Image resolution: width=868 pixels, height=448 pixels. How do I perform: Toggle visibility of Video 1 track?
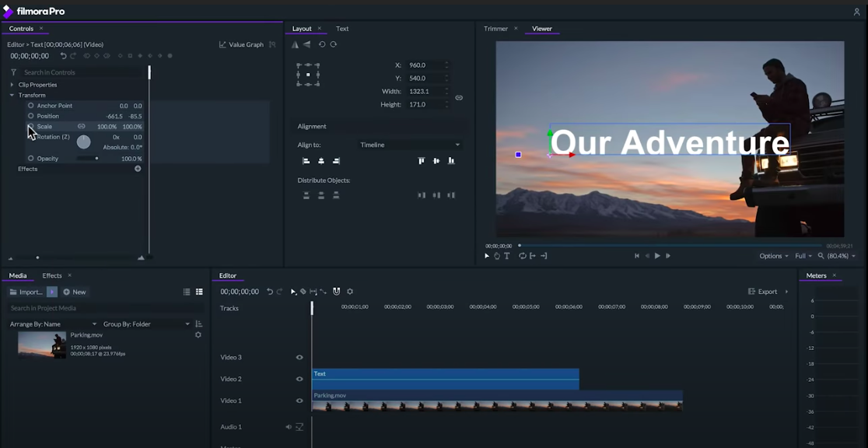(x=299, y=401)
